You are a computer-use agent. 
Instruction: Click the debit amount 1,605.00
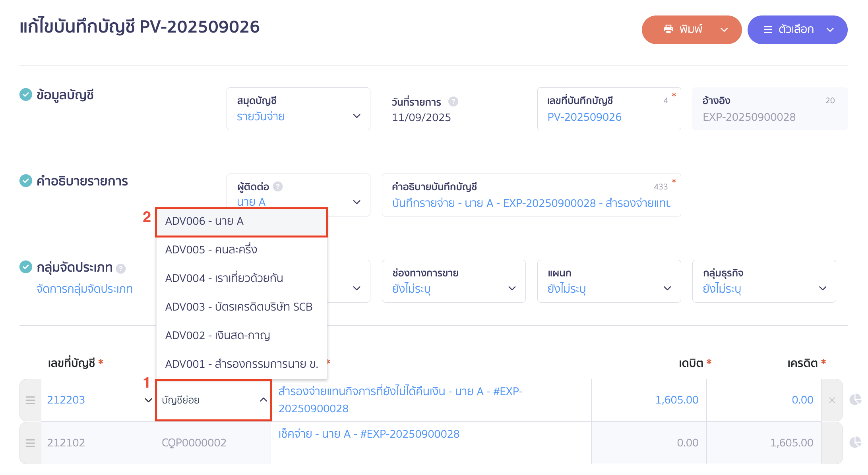[677, 400]
